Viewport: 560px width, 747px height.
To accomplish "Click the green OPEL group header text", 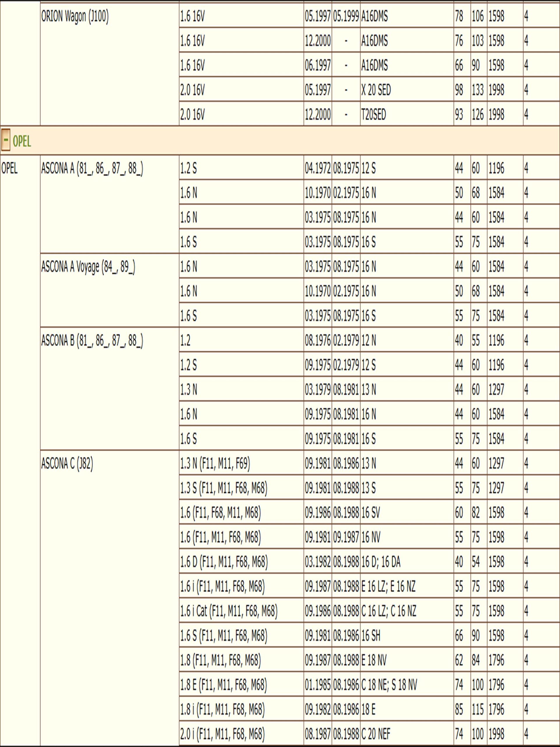I will point(22,141).
